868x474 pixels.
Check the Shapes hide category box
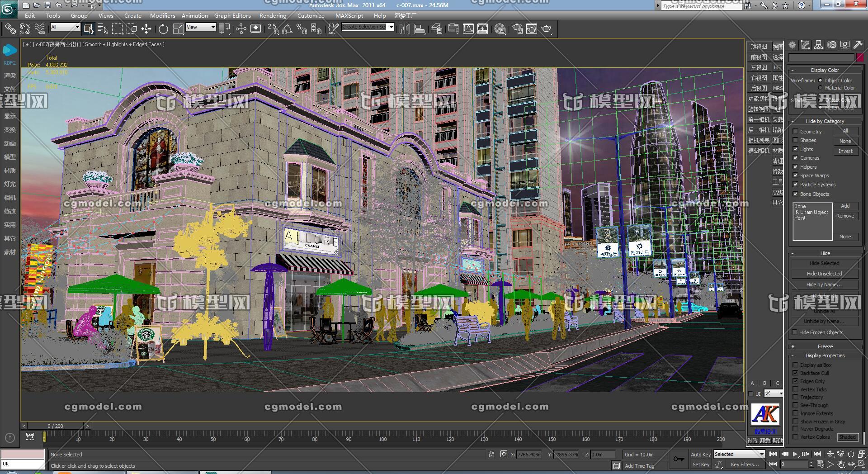pyautogui.click(x=796, y=140)
